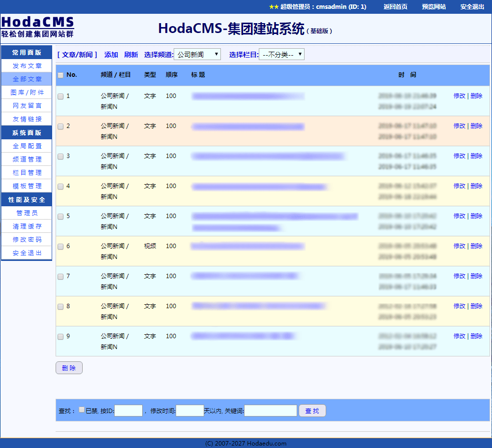Open 管理员 in the sidebar
The width and height of the screenshot is (492, 448).
click(27, 213)
